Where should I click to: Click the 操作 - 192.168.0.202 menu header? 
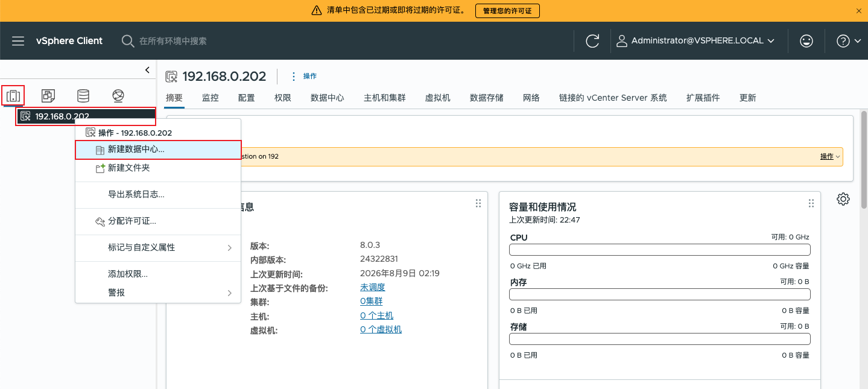pos(135,133)
